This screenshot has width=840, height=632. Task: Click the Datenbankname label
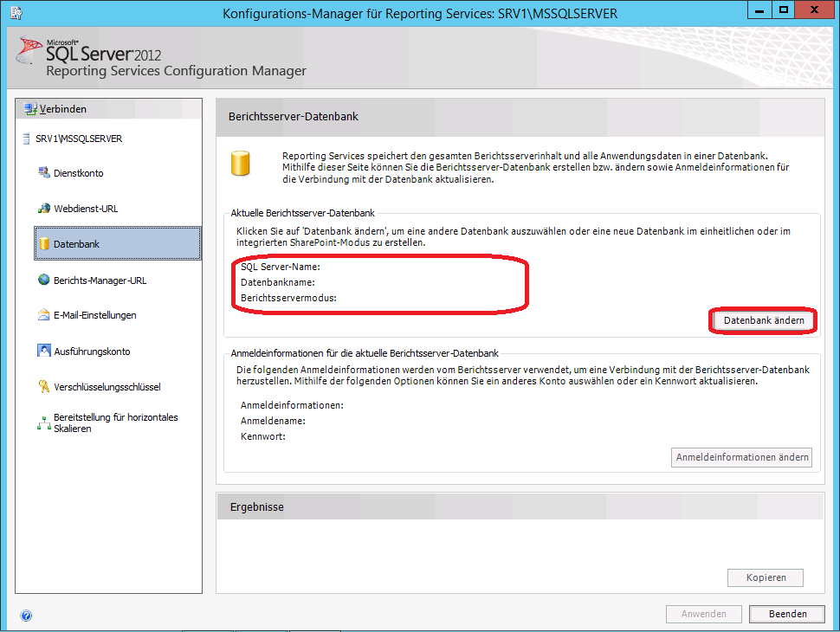277,282
